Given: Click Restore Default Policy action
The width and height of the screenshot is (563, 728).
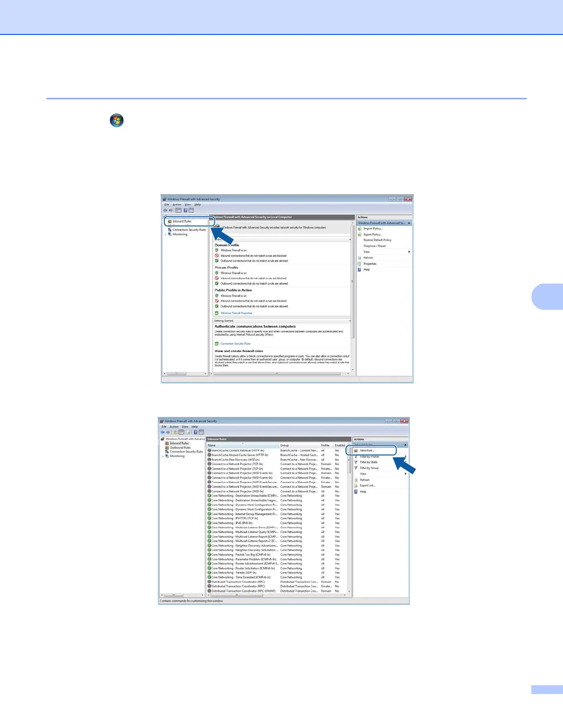Looking at the screenshot, I should 377,240.
